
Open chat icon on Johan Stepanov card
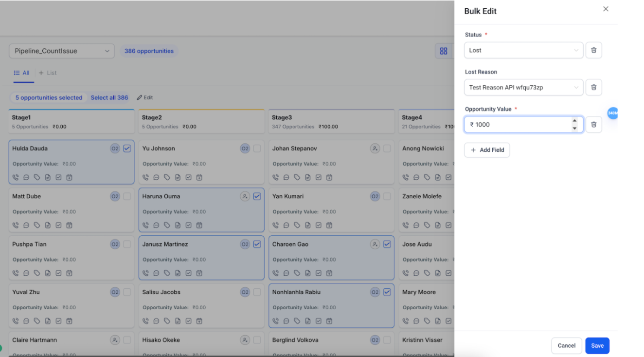pyautogui.click(x=286, y=178)
